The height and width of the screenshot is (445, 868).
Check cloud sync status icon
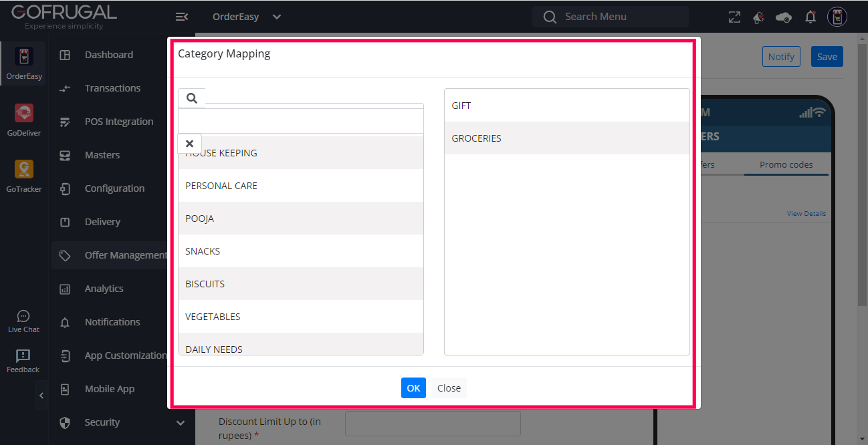pyautogui.click(x=784, y=17)
